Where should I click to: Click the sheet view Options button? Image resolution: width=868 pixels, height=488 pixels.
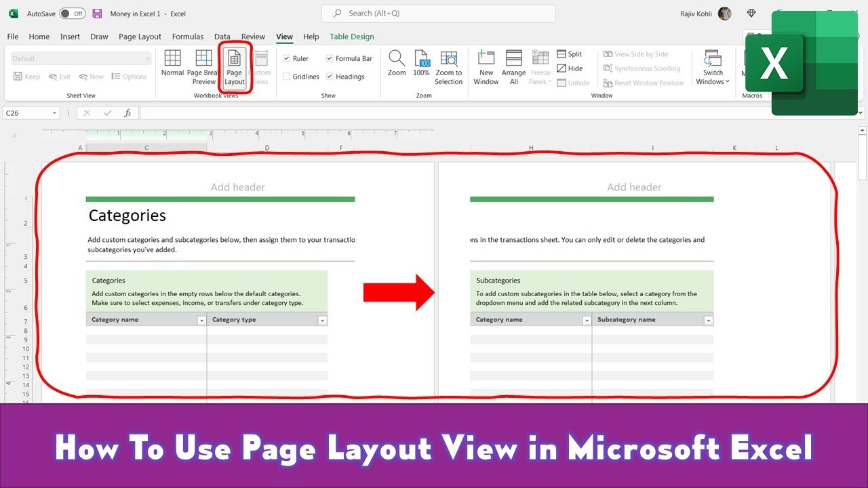(x=129, y=77)
